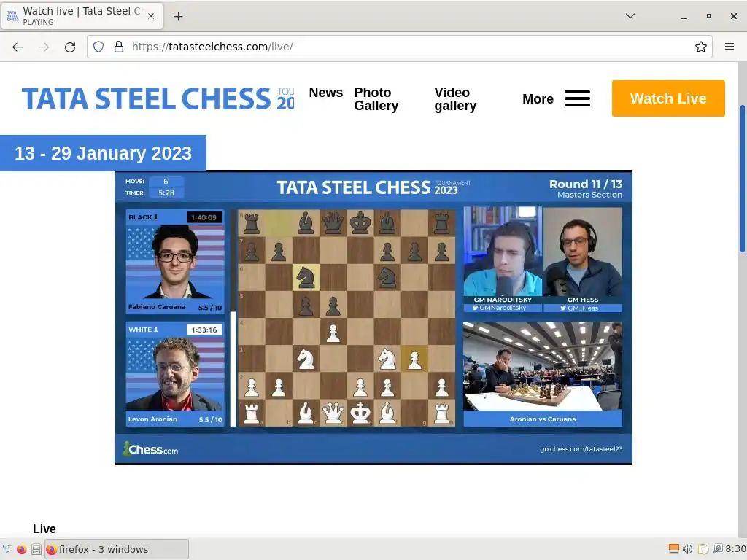The width and height of the screenshot is (747, 560).
Task: Click the Aronian vs Caruana hall camera
Action: [543, 366]
